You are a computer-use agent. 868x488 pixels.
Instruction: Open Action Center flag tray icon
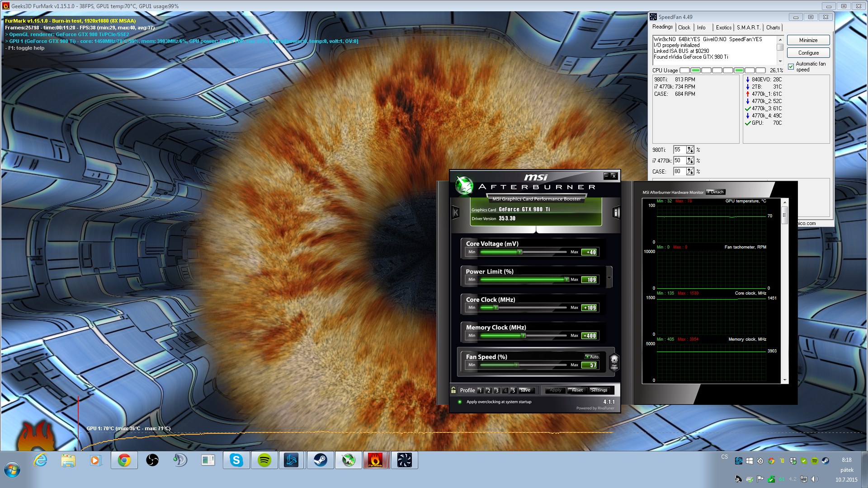[x=760, y=479]
